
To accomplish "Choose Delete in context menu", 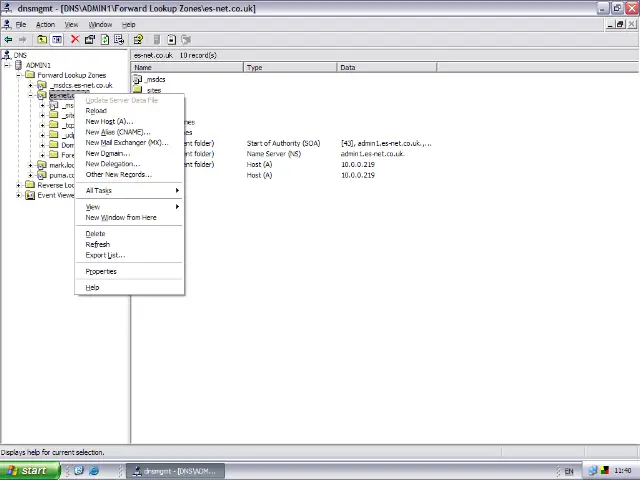I will pyautogui.click(x=129, y=233).
